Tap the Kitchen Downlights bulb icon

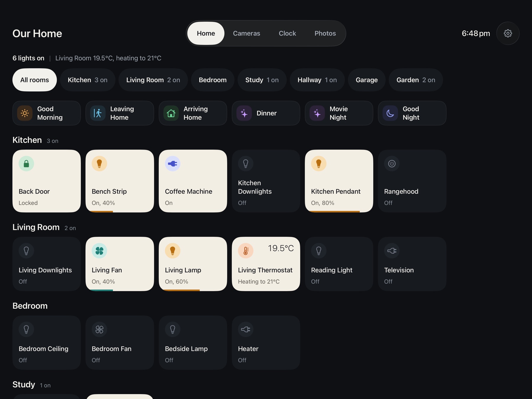click(246, 163)
